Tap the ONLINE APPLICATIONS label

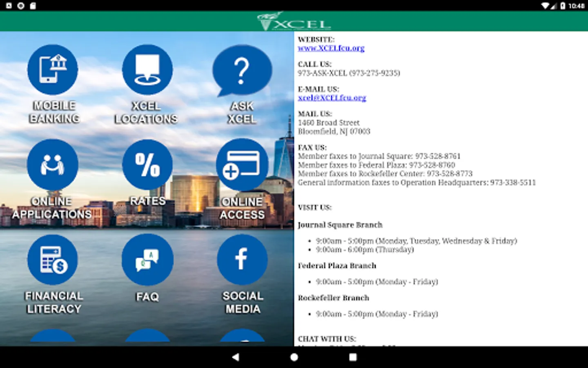(52, 208)
